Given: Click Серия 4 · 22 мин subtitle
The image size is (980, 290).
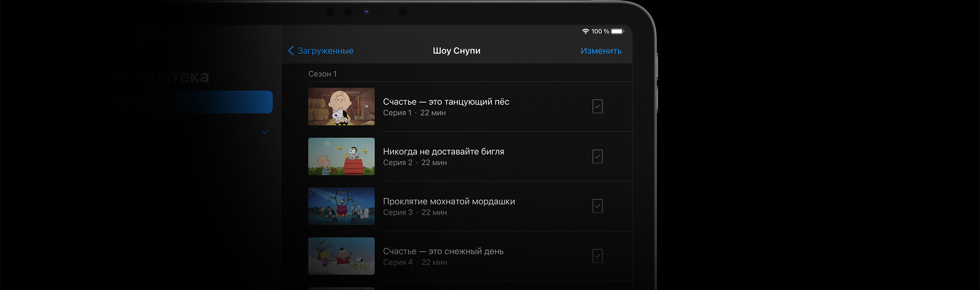Looking at the screenshot, I should coord(415,262).
